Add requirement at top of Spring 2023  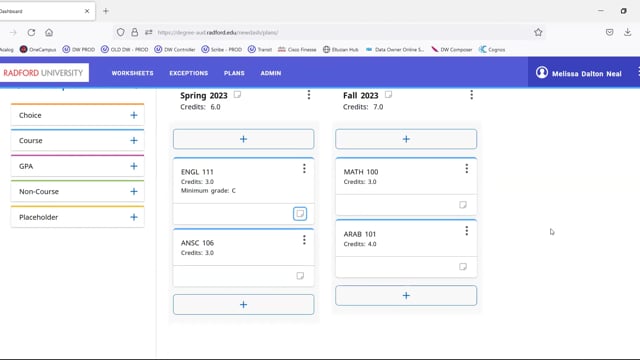click(244, 139)
